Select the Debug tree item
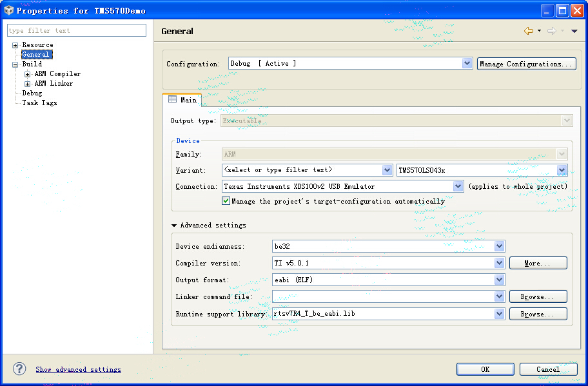This screenshot has height=386, width=588. tap(32, 93)
